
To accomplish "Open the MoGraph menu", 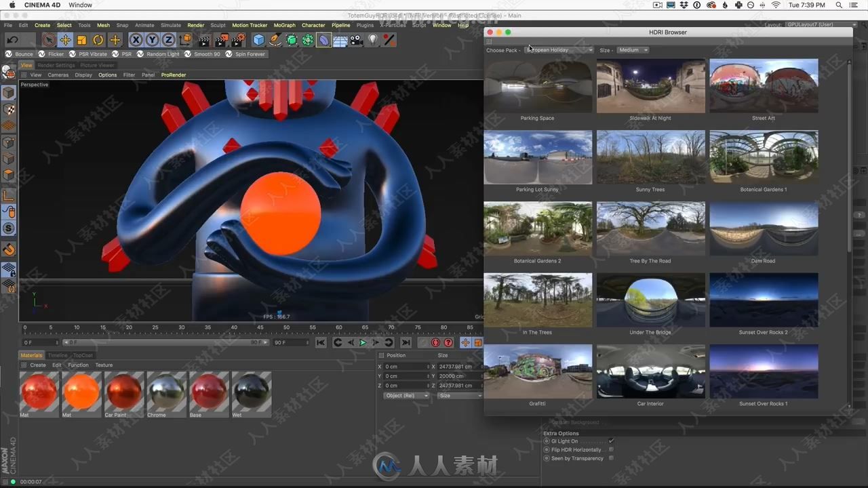I will pyautogui.click(x=284, y=25).
